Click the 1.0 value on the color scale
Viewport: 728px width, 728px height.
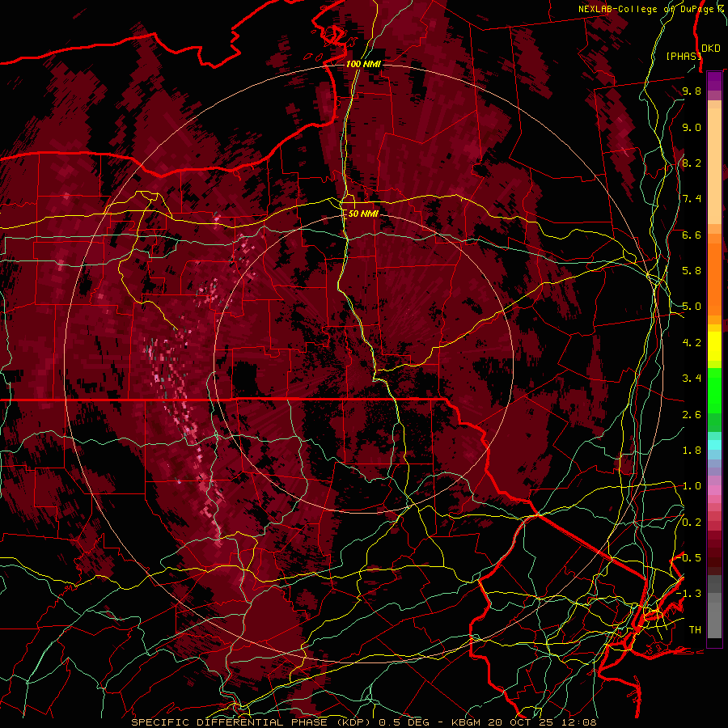coord(692,486)
